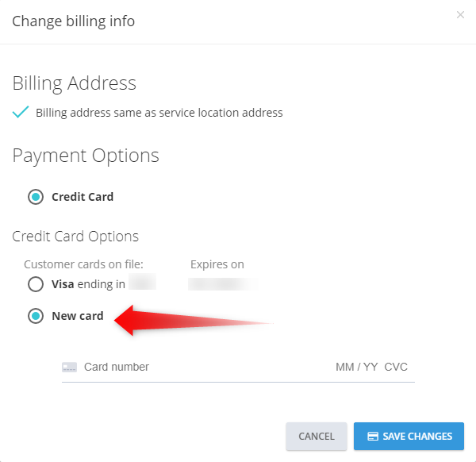The image size is (476, 462).
Task: Select the Credit Card payment radio button
Action: (36, 197)
